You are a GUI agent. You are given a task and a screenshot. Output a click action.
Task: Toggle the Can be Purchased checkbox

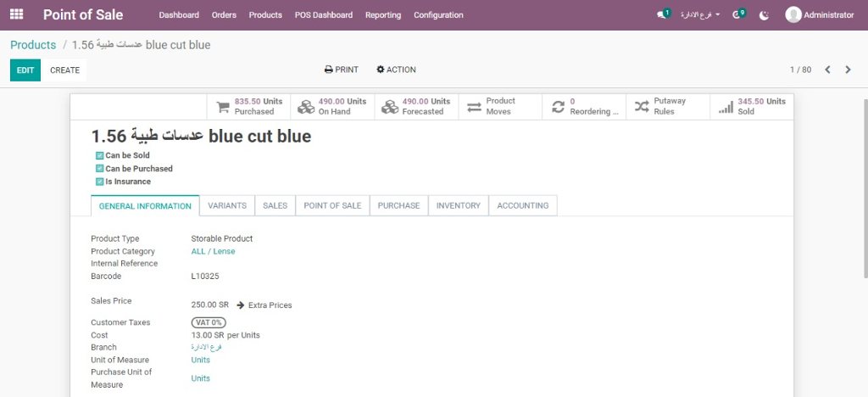tap(99, 169)
